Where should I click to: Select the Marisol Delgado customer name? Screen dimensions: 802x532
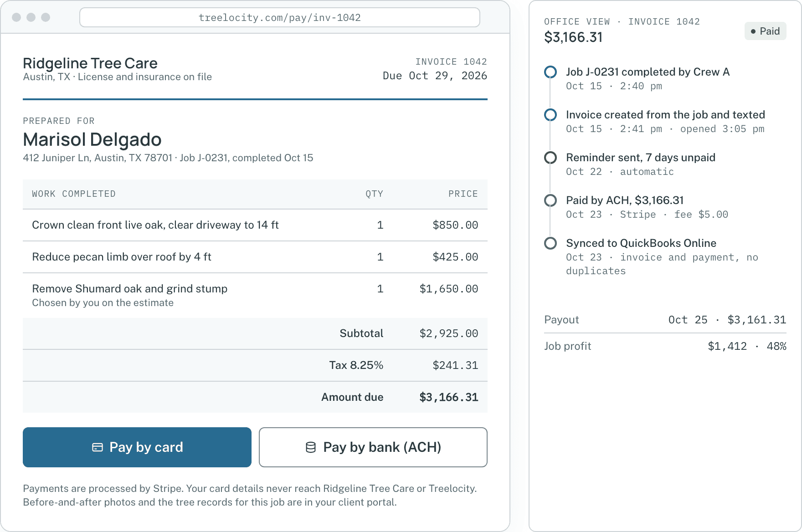[x=92, y=139]
